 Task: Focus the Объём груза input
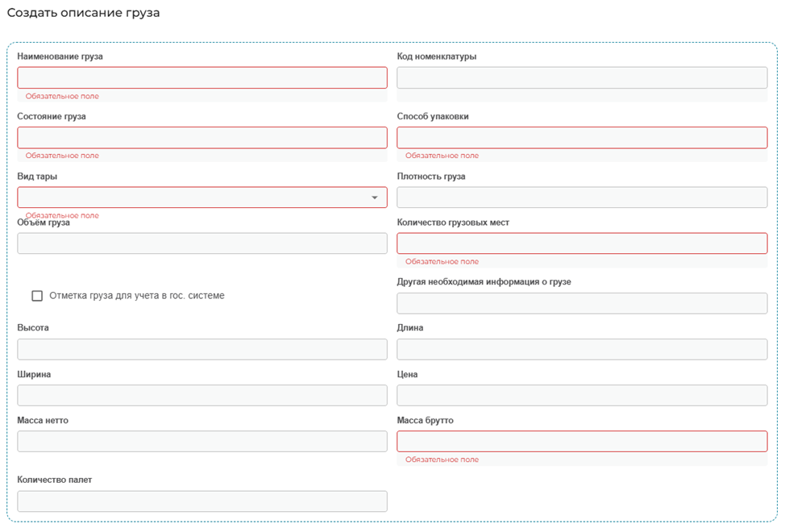[x=201, y=243]
